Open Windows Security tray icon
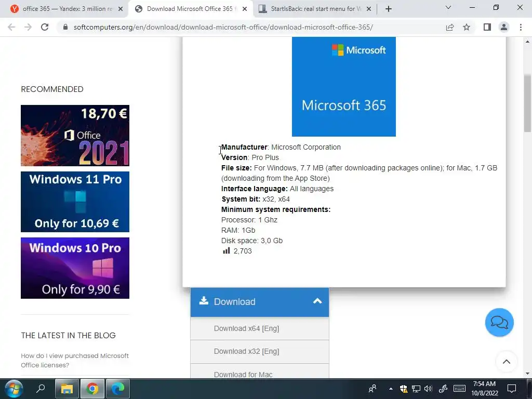Screen dimensions: 532x399 coord(403,389)
